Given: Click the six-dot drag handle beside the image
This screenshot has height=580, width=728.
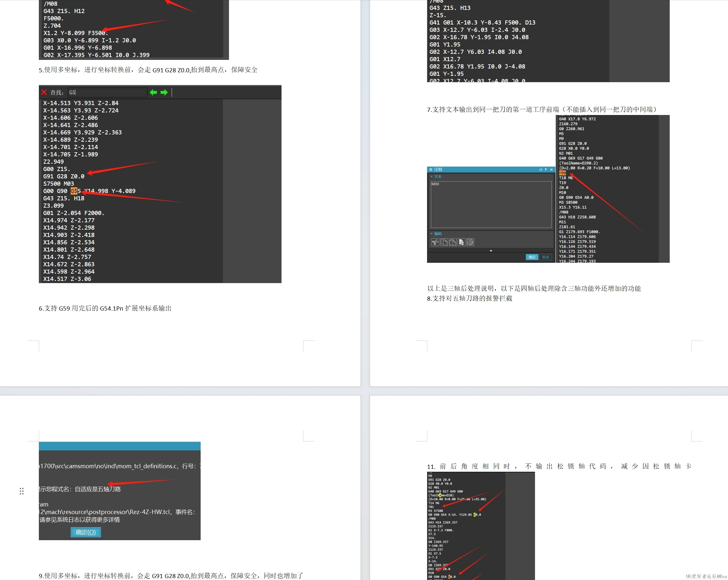Looking at the screenshot, I should [x=22, y=491].
